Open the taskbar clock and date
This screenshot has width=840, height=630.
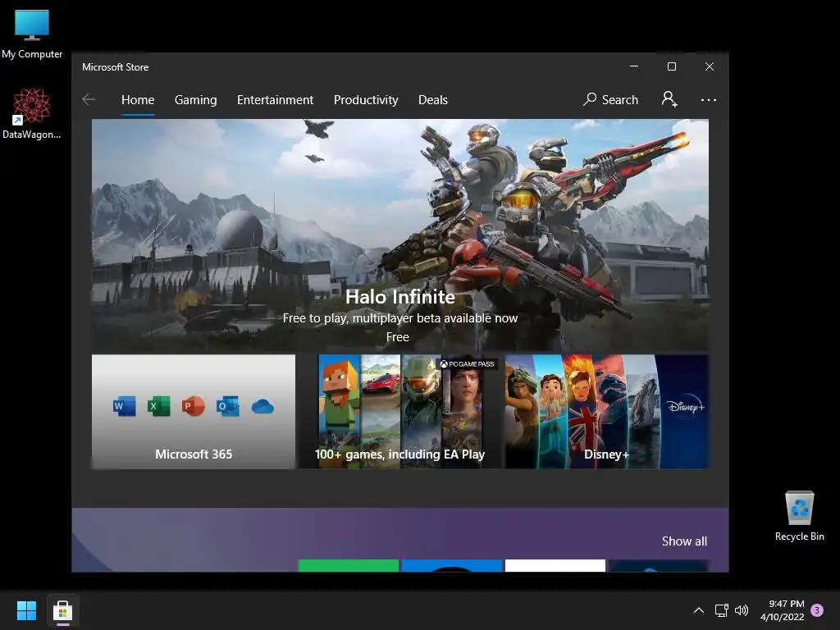click(782, 610)
